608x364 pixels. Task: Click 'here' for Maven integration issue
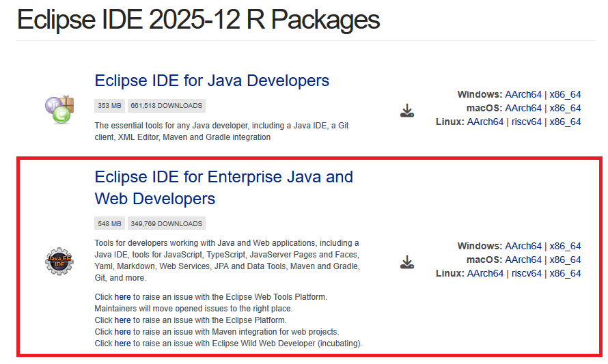(x=122, y=332)
